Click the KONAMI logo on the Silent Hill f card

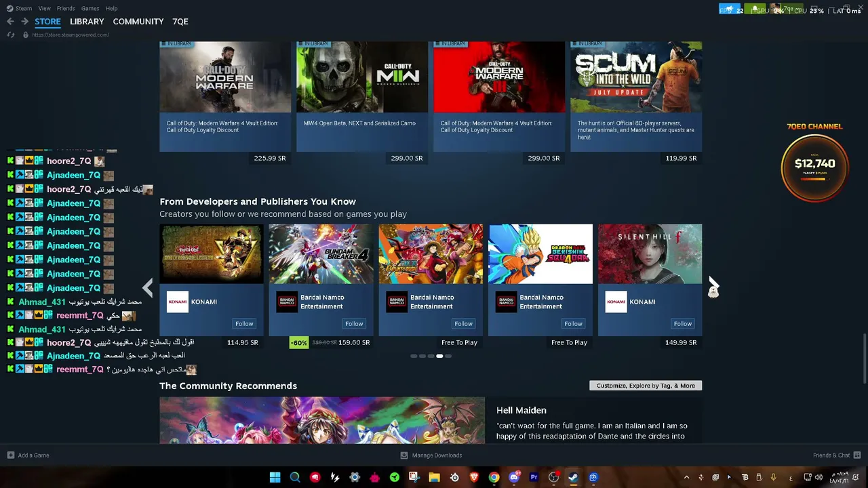tap(616, 302)
